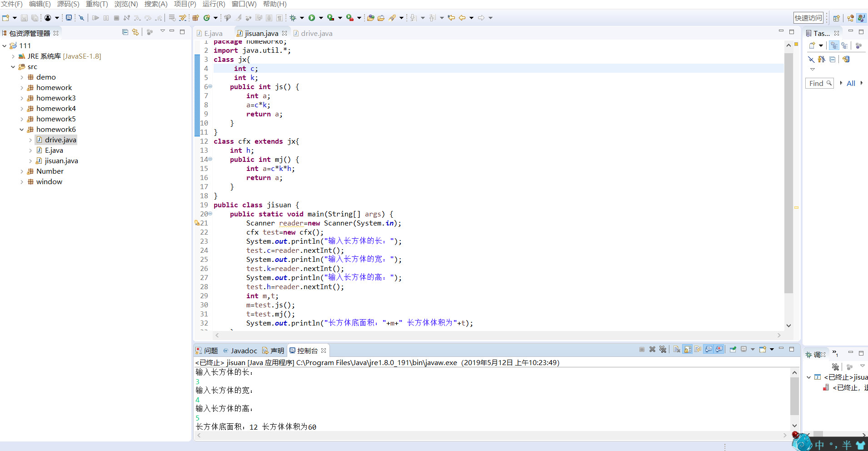Screen dimensions: 868x451
Task: Click the Open Task icon in toolbar
Action: click(381, 18)
